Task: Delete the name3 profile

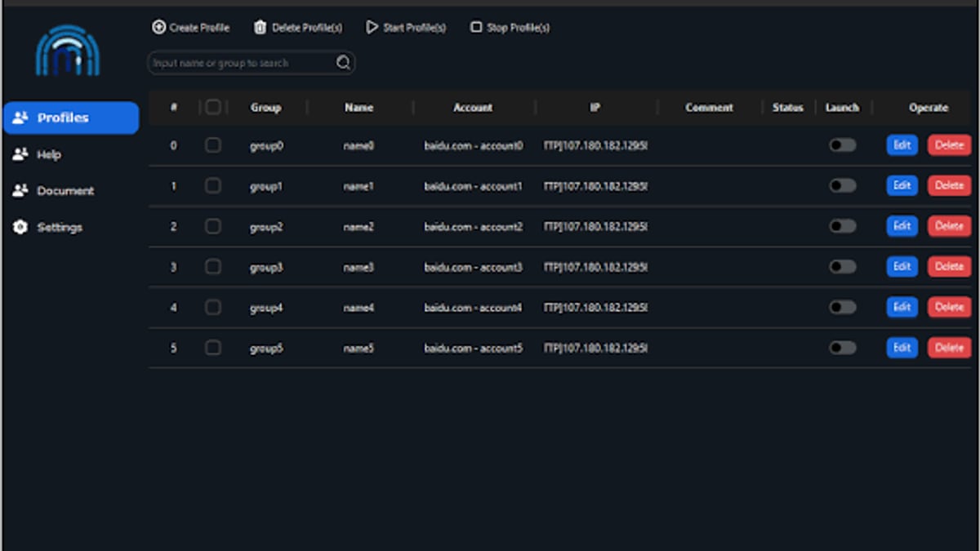Action: pos(949,267)
